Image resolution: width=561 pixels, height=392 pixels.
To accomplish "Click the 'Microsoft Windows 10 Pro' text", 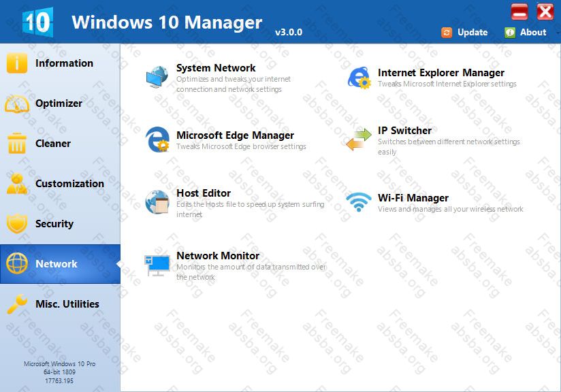I will coord(60,363).
